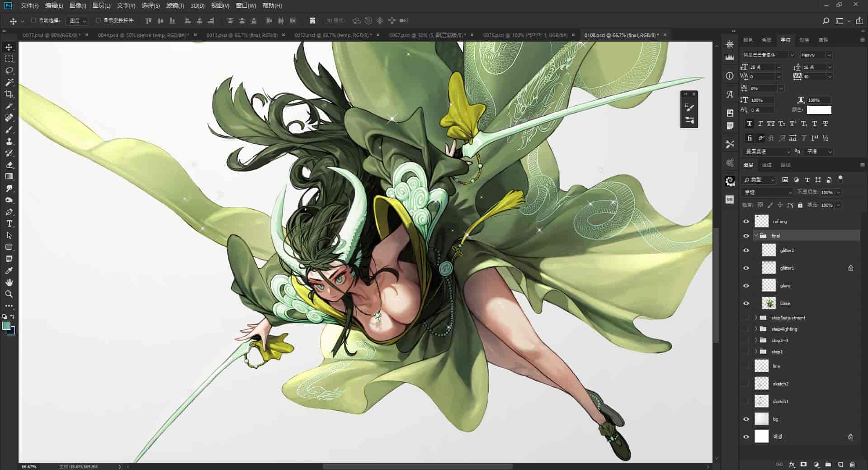Select the Clone Stamp tool

point(9,141)
